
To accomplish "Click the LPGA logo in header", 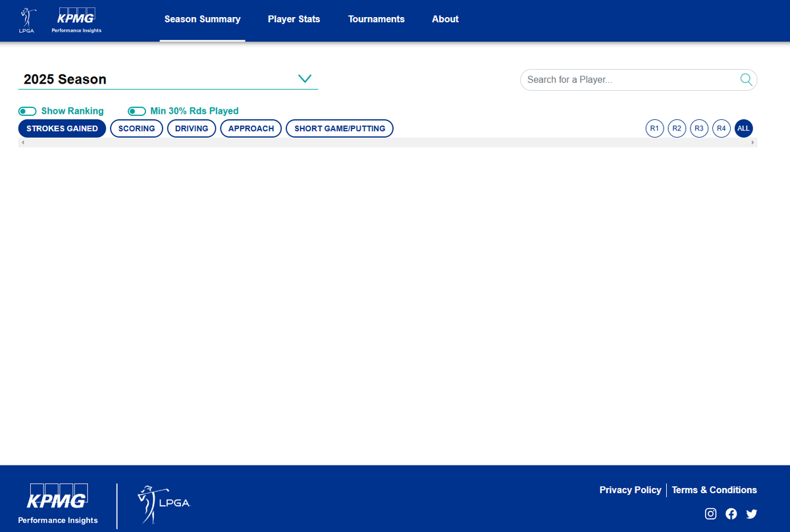I will click(28, 20).
